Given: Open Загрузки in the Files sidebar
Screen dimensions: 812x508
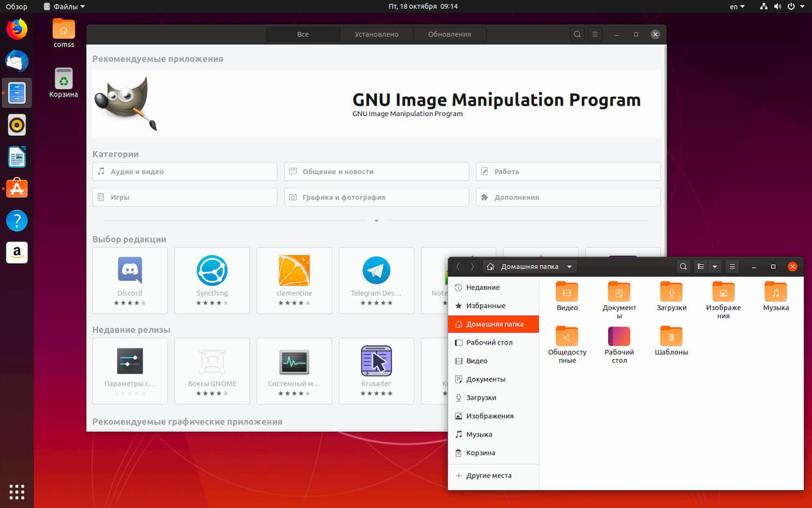Looking at the screenshot, I should (494, 398).
